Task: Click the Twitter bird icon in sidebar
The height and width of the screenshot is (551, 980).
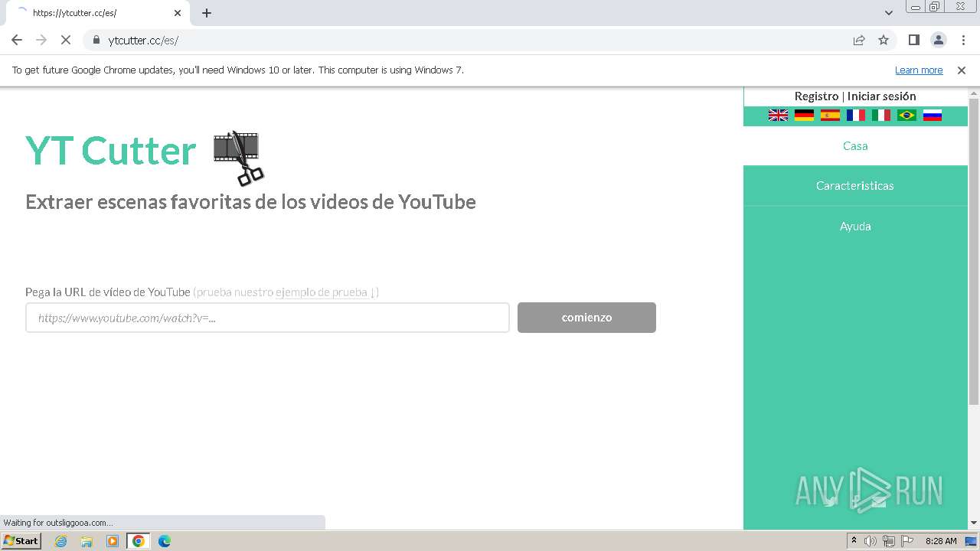Action: point(831,502)
